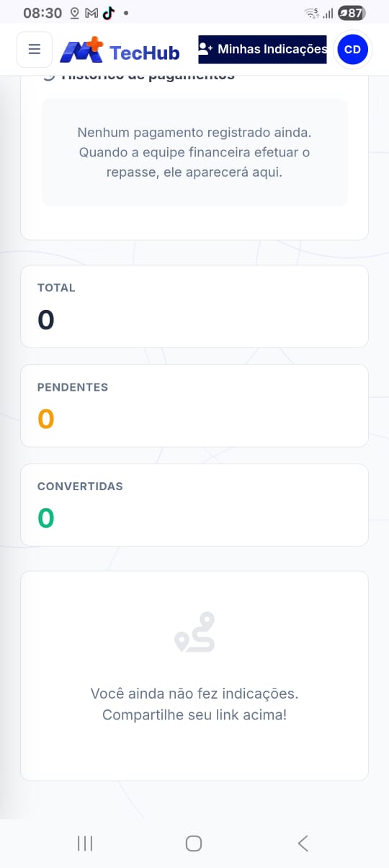Click the Wi-Fi signal icon in status bar
Image resolution: width=389 pixels, height=868 pixels.
(x=311, y=13)
